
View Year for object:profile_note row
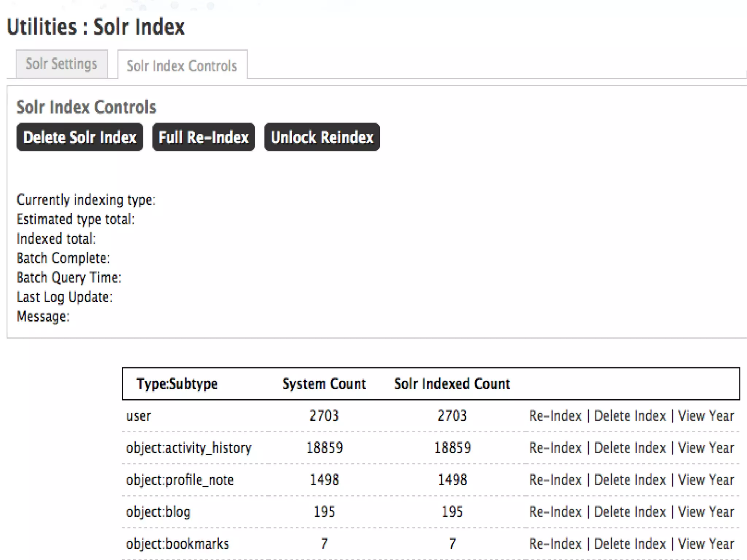click(705, 480)
